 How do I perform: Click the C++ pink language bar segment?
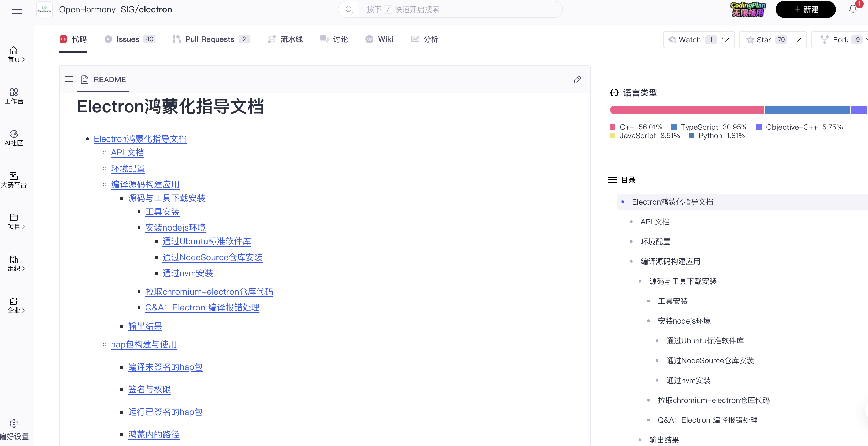[687, 110]
